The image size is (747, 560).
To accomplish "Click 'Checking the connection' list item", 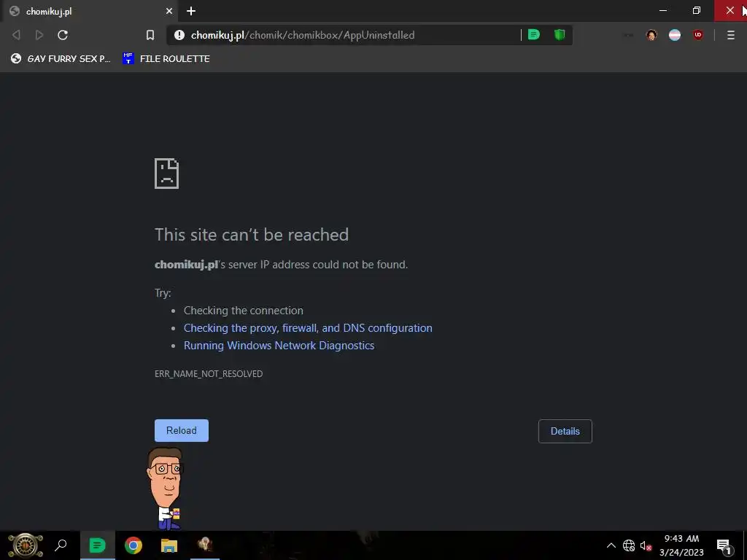I will click(x=244, y=311).
